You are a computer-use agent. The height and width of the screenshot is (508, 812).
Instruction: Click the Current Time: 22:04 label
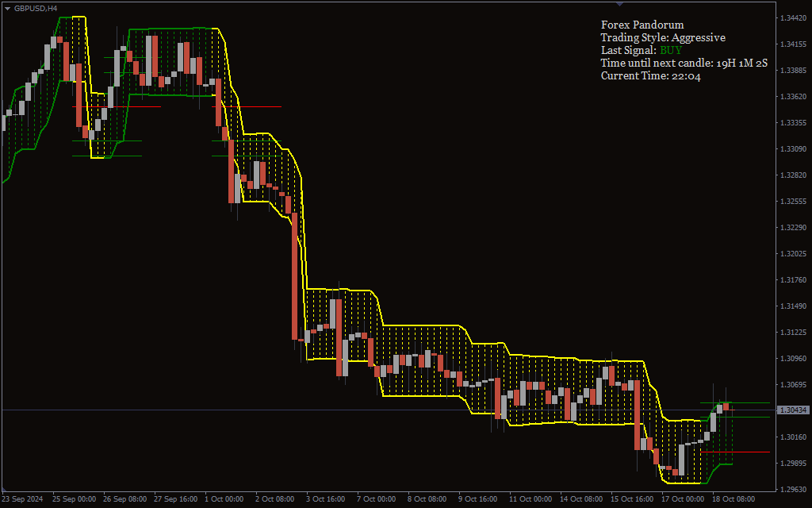[650, 75]
